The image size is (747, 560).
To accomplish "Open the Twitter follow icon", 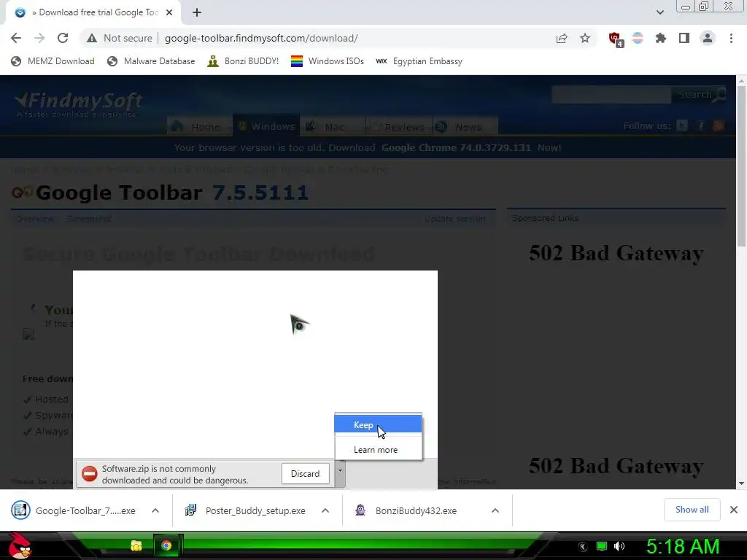I will coord(682,125).
